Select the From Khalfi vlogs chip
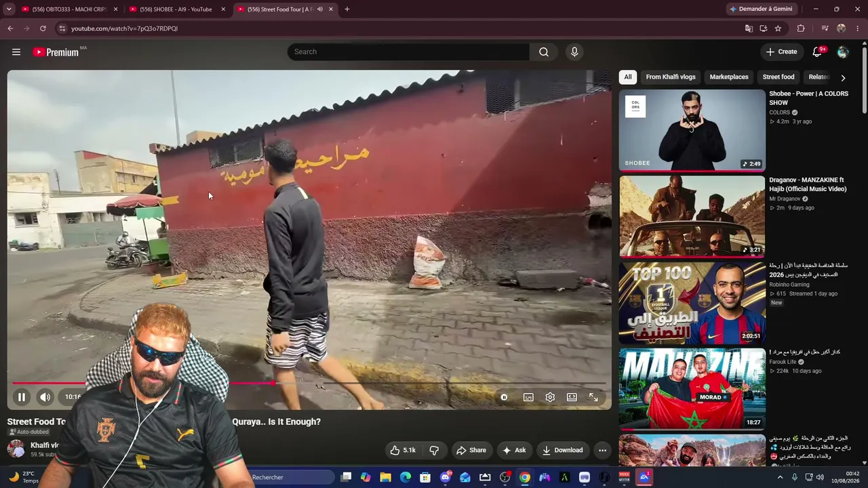 671,77
